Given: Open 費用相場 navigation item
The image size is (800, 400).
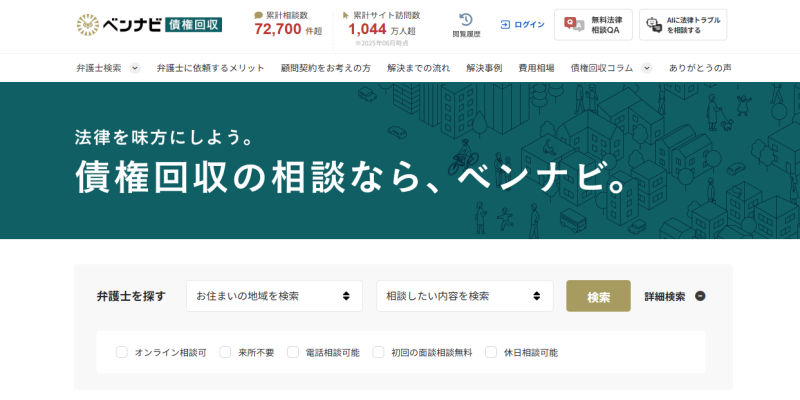Looking at the screenshot, I should 536,68.
